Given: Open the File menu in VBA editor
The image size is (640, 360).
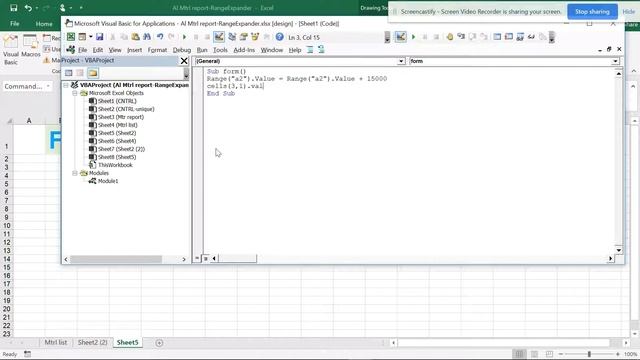Looking at the screenshot, I should point(82,50).
